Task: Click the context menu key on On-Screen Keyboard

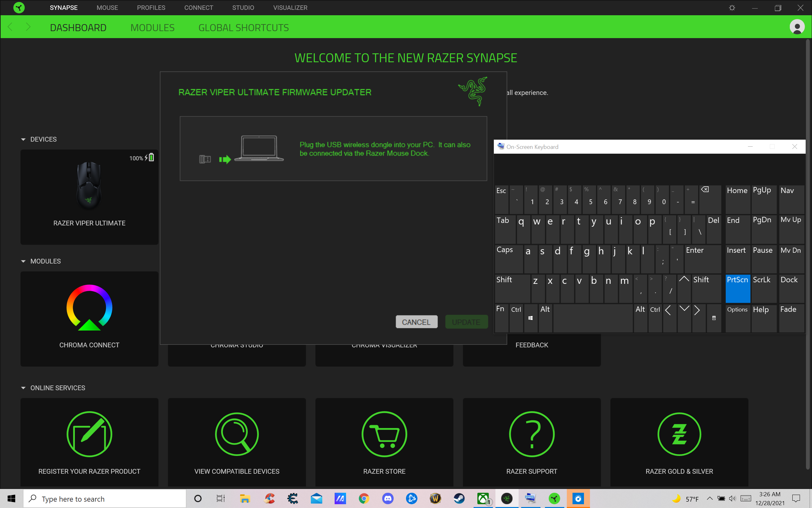Action: [x=714, y=318]
